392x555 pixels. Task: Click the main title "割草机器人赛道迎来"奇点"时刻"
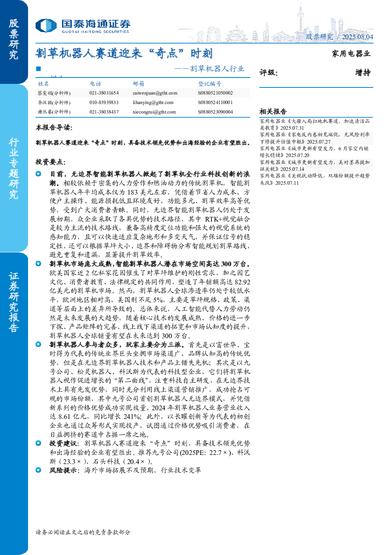[x=124, y=53]
